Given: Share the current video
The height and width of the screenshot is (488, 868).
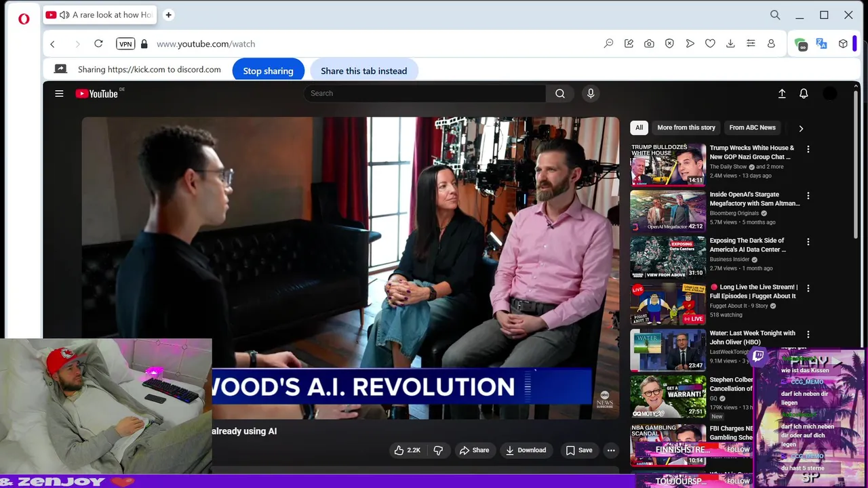Looking at the screenshot, I should pyautogui.click(x=474, y=450).
